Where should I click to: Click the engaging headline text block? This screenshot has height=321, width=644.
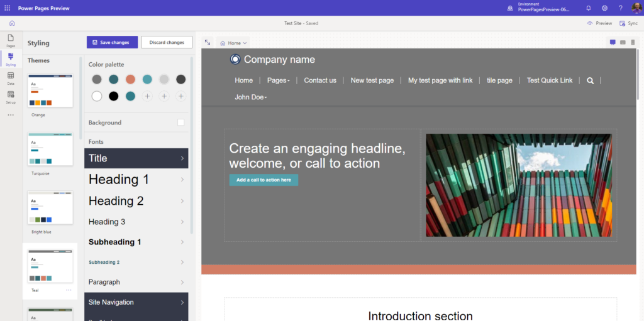point(317,156)
